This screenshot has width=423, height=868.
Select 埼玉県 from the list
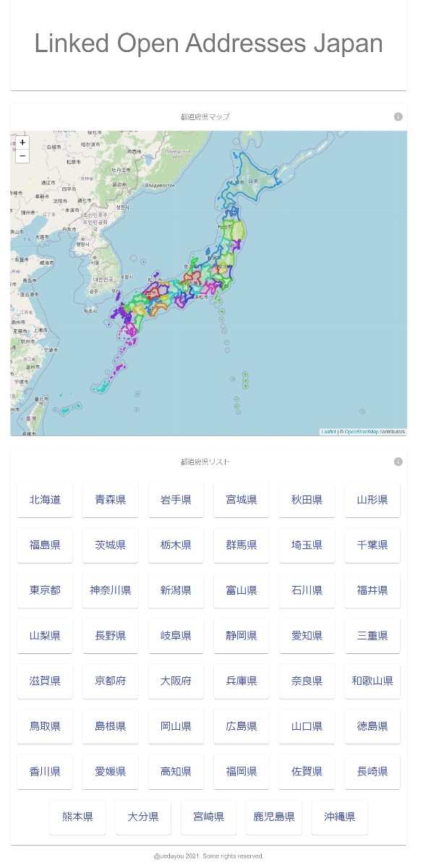[307, 545]
